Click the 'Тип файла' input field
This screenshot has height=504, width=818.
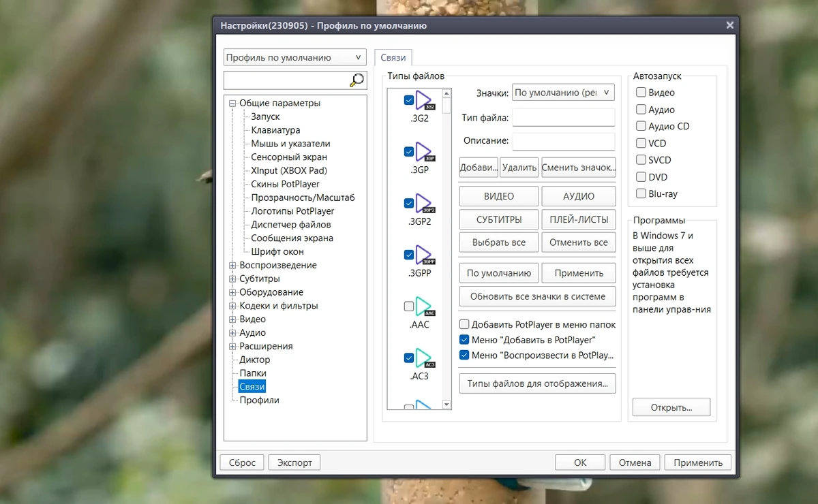563,118
